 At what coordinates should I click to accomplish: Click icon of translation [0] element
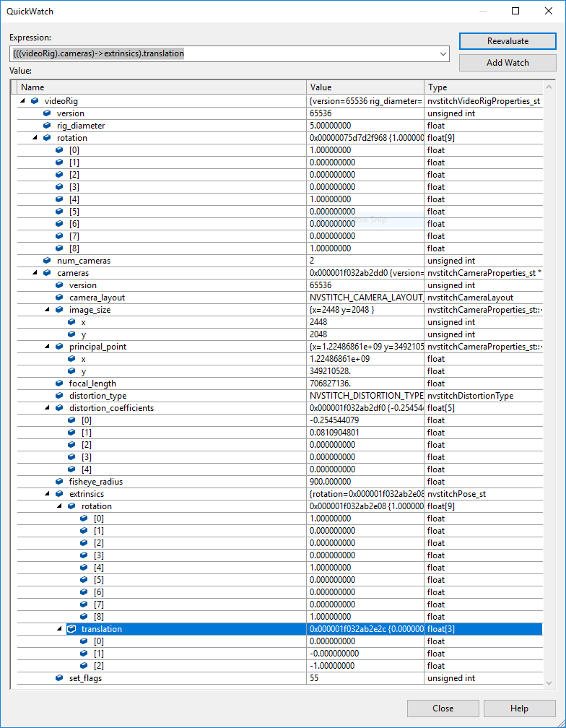tap(84, 641)
